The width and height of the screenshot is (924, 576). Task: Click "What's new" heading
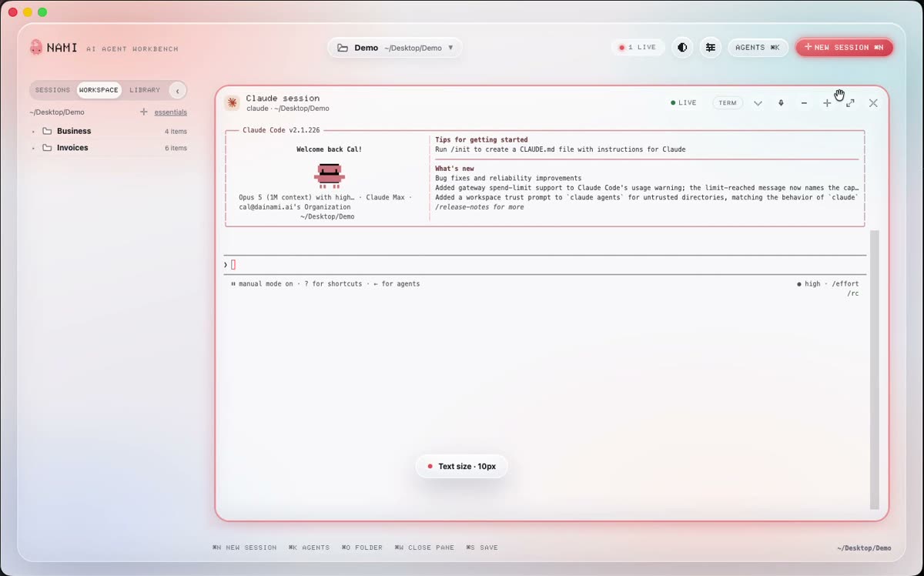pos(454,169)
